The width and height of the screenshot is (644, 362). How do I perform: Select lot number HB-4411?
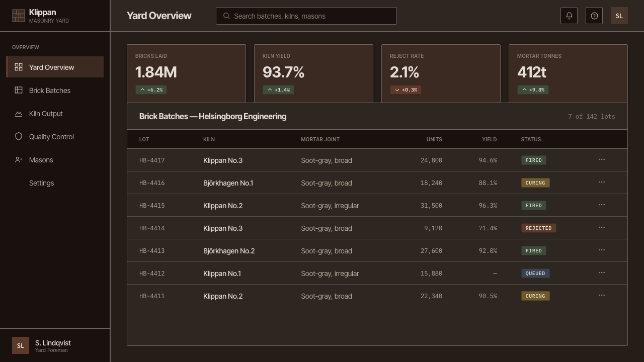[x=152, y=296]
